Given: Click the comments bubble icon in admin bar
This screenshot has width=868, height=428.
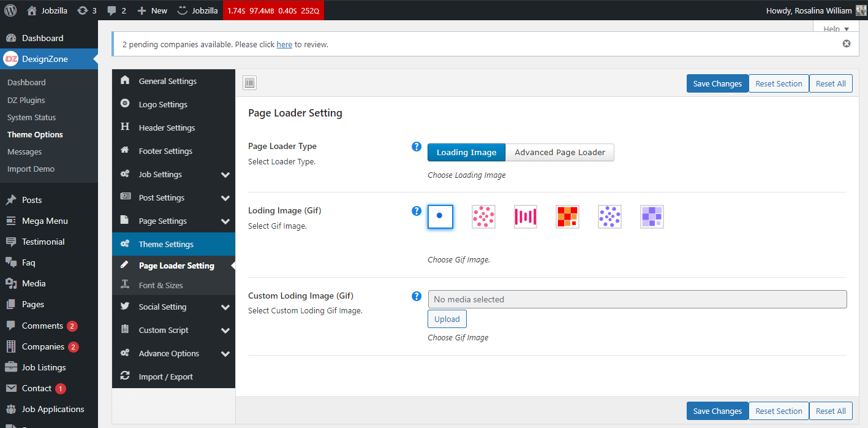Looking at the screenshot, I should click(111, 10).
